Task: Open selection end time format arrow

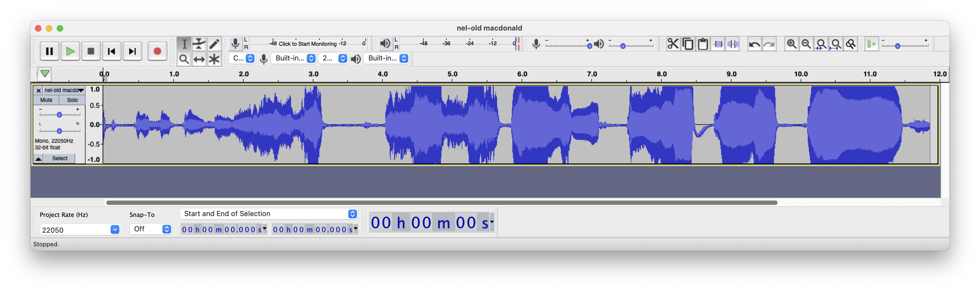Action: click(x=356, y=229)
